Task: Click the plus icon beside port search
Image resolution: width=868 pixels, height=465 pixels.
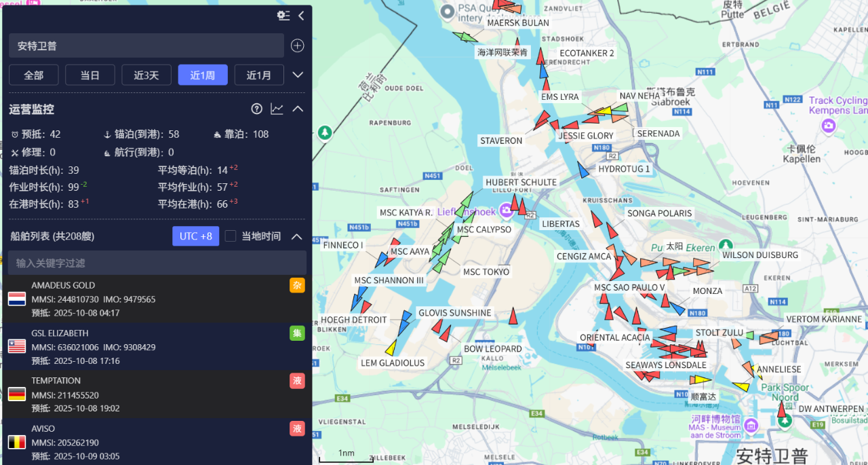Action: pyautogui.click(x=297, y=46)
